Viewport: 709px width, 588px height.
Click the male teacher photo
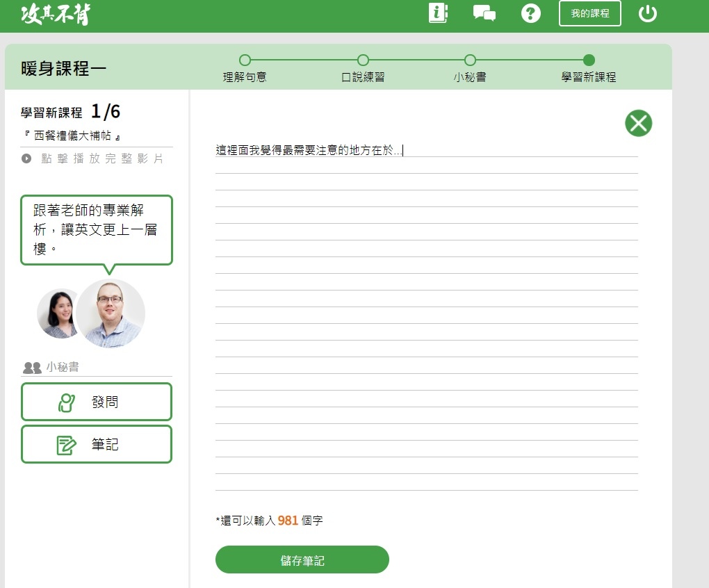coord(111,313)
